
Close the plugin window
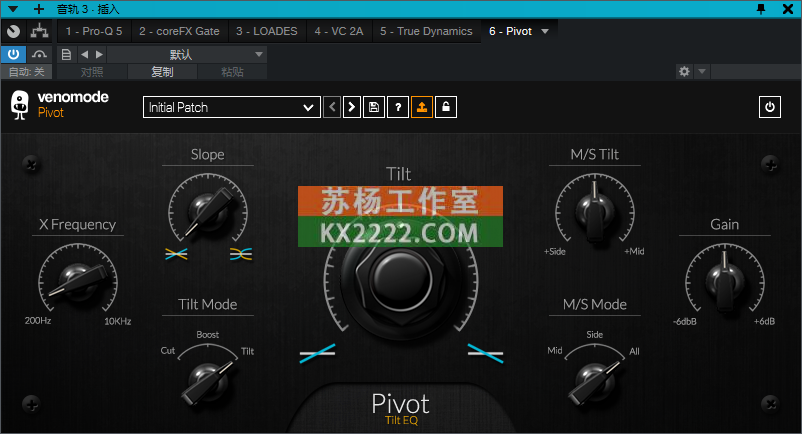[x=788, y=9]
